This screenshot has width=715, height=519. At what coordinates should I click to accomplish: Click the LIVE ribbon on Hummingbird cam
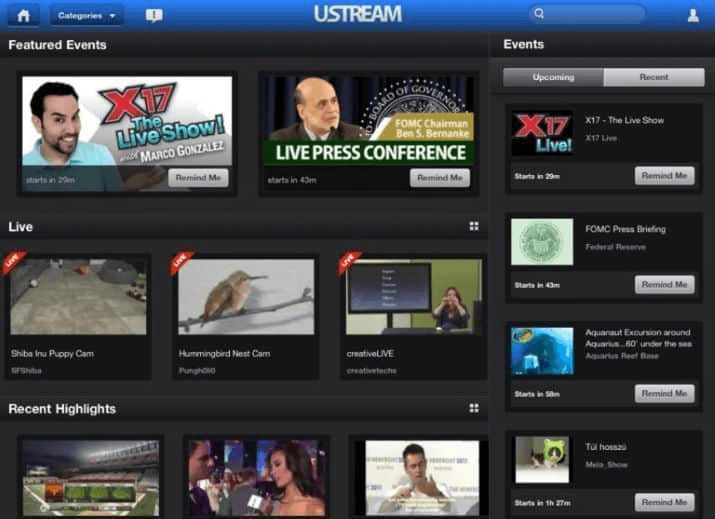point(181,262)
